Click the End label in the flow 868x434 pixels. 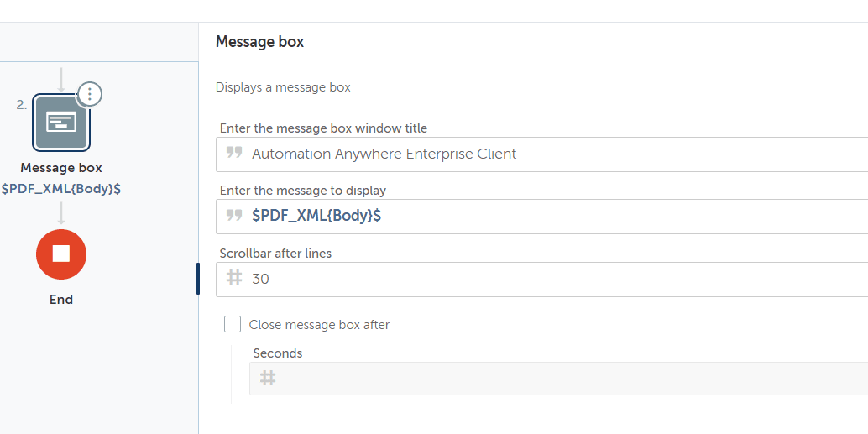[61, 300]
